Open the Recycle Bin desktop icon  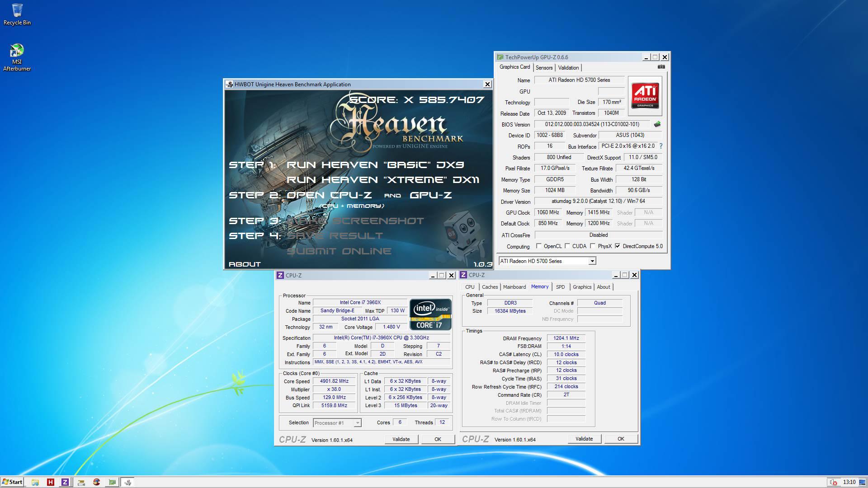pyautogui.click(x=17, y=14)
